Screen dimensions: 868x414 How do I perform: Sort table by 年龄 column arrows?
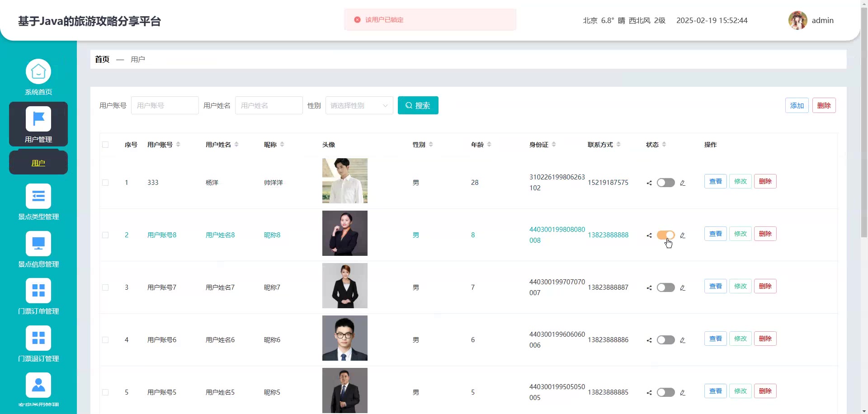(x=489, y=145)
